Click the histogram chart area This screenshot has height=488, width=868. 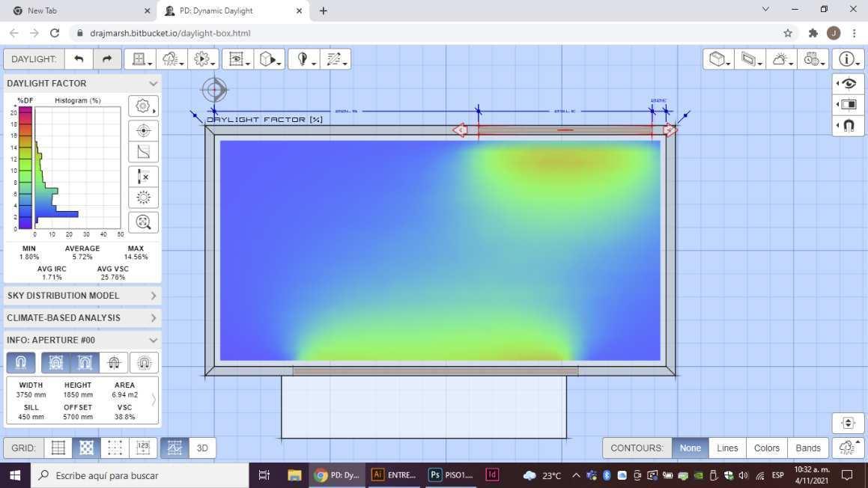(x=77, y=168)
